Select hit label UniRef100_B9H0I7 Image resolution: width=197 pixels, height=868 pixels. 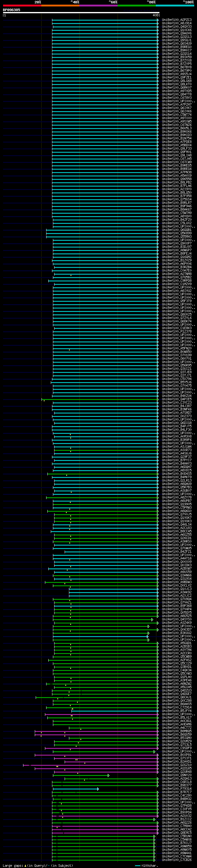[176, 50]
